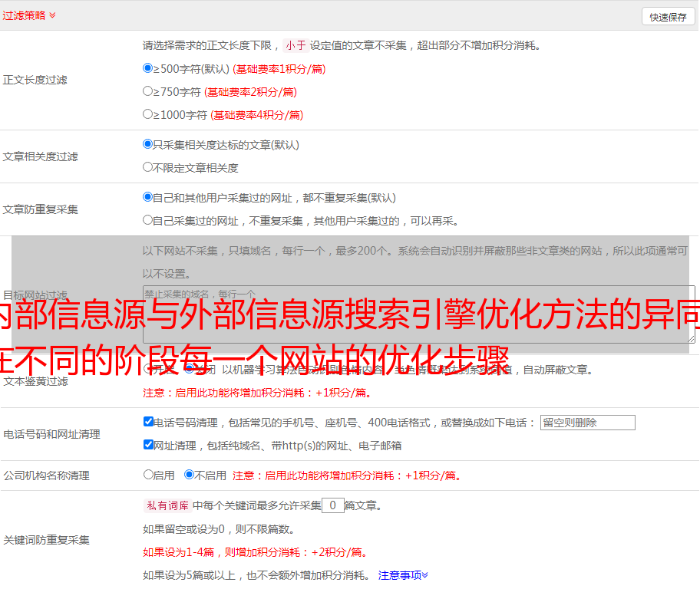Select 不启用 for 公司机构名称清理
Viewport: 700px width, 589px height.
[190, 475]
